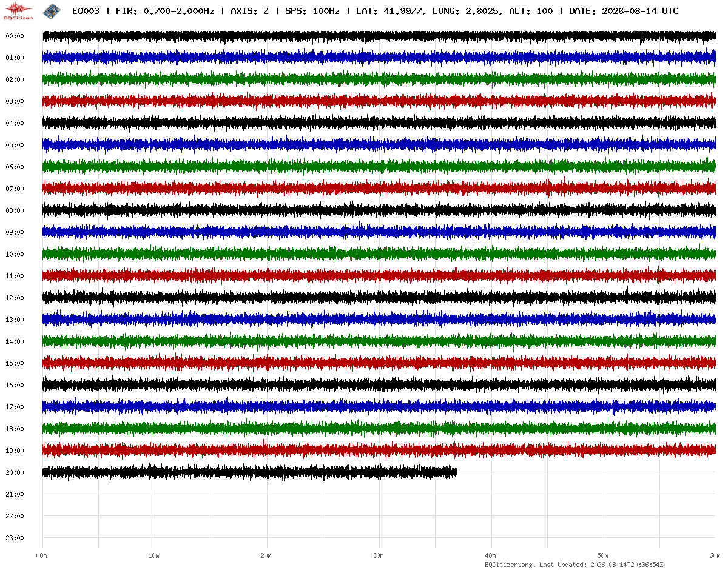Image resolution: width=728 pixels, height=570 pixels.
Task: Click the 11:00 hour label
Action: click(15, 276)
